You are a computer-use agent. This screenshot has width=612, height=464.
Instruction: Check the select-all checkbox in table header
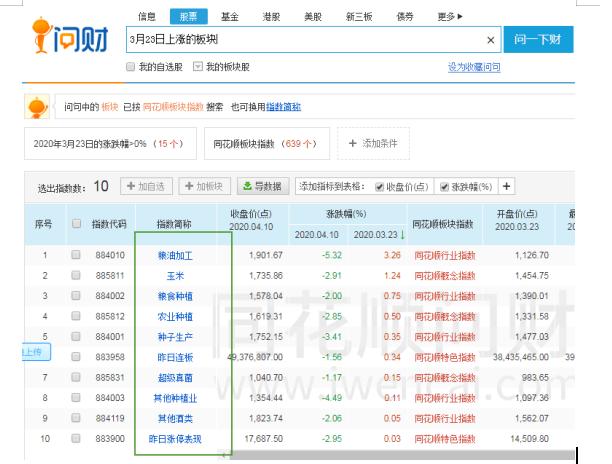coord(76,224)
